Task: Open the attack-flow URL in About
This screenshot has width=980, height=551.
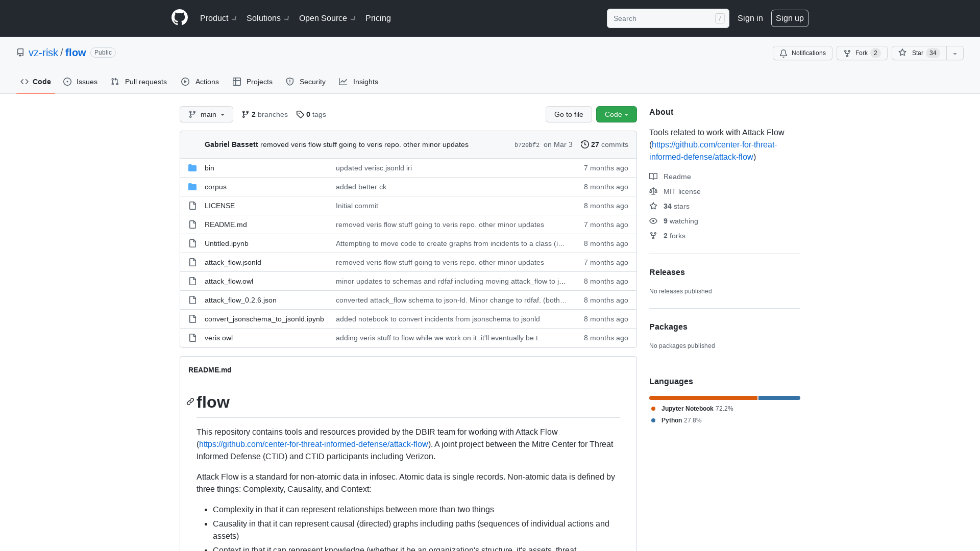Action: 713,151
